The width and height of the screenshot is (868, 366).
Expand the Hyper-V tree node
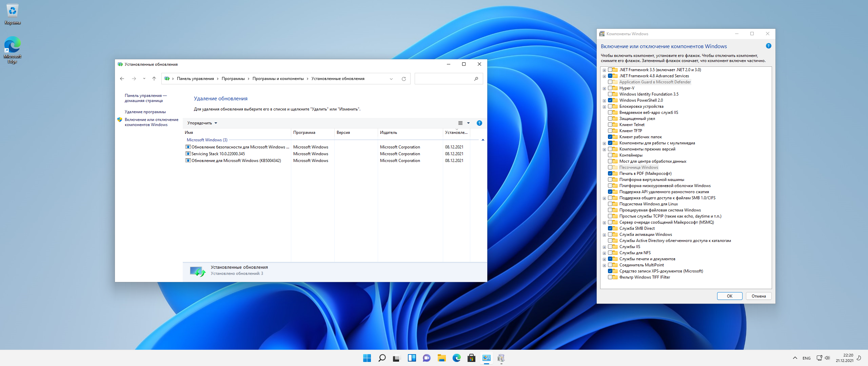click(x=604, y=88)
